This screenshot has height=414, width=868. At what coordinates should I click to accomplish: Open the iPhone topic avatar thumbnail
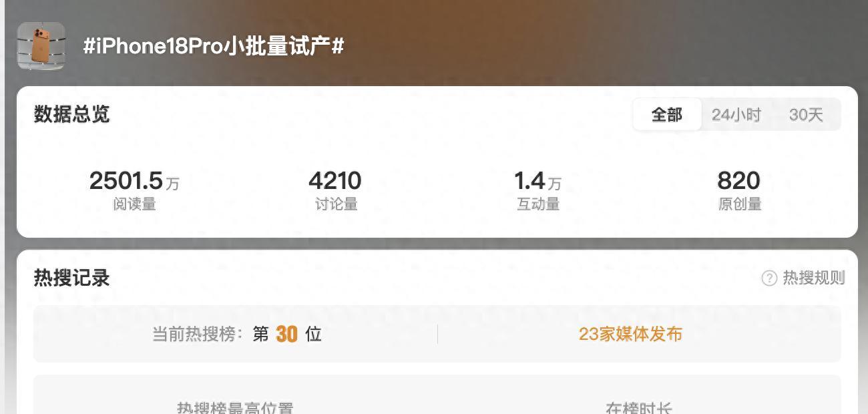click(x=41, y=46)
